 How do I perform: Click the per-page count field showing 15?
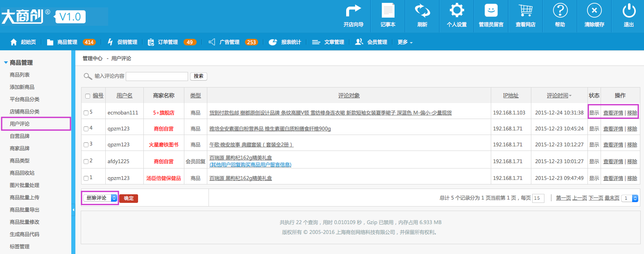538,198
